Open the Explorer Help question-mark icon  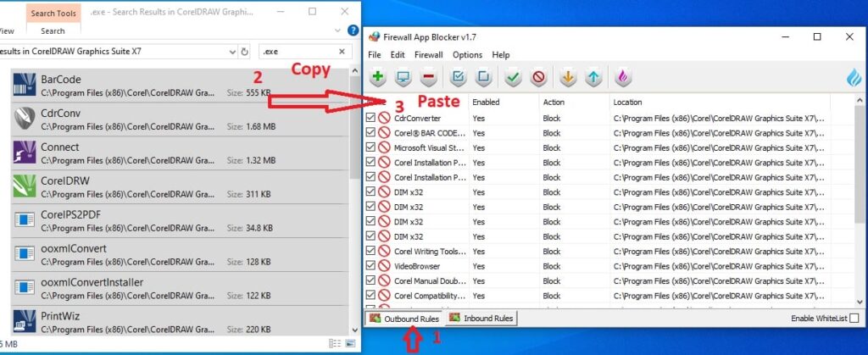(x=353, y=31)
